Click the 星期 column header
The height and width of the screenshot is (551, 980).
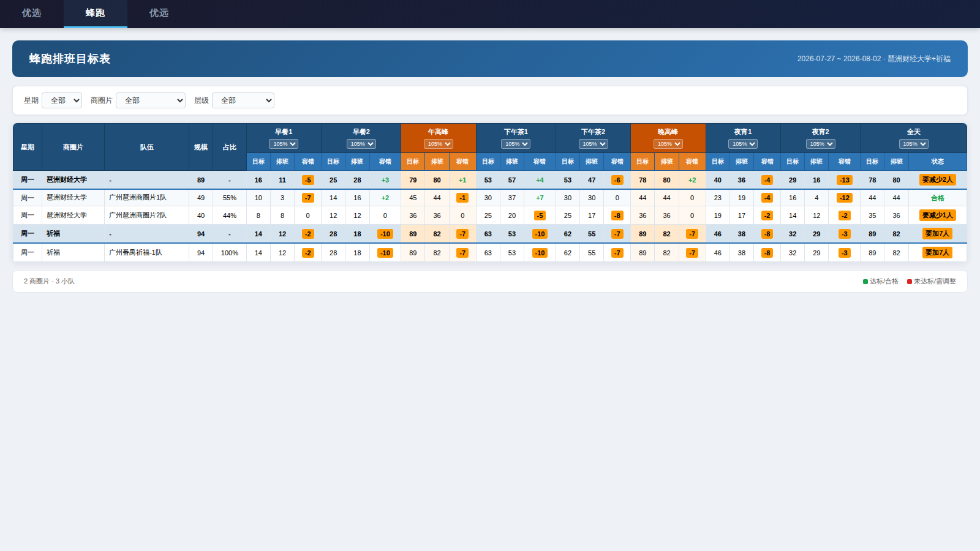28,147
